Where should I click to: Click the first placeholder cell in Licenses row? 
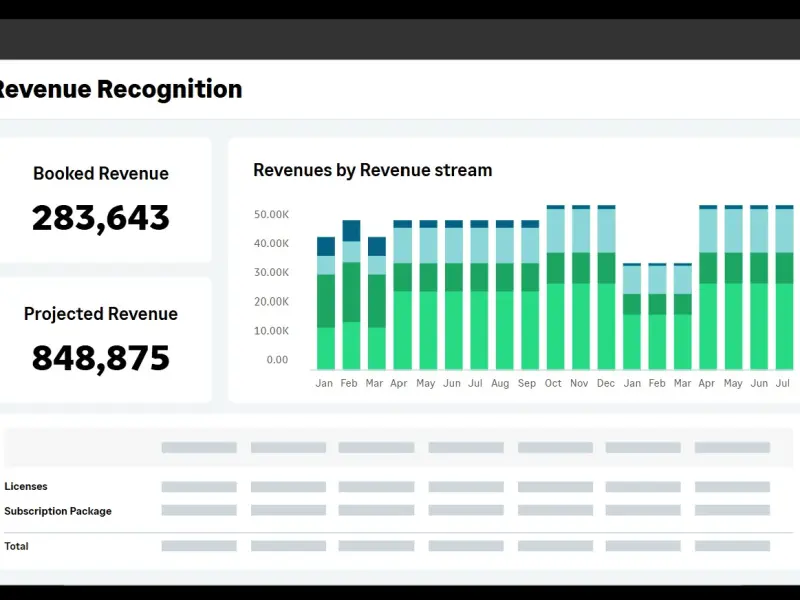[x=199, y=487]
